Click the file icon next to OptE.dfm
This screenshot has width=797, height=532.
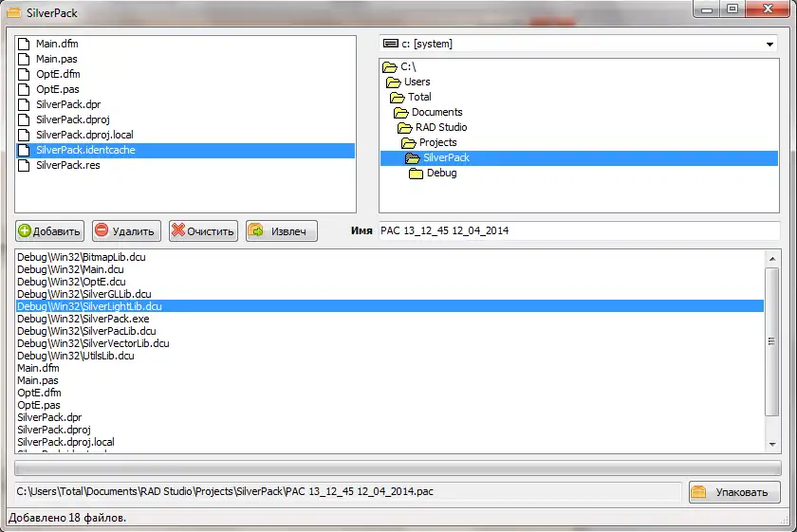pyautogui.click(x=24, y=74)
